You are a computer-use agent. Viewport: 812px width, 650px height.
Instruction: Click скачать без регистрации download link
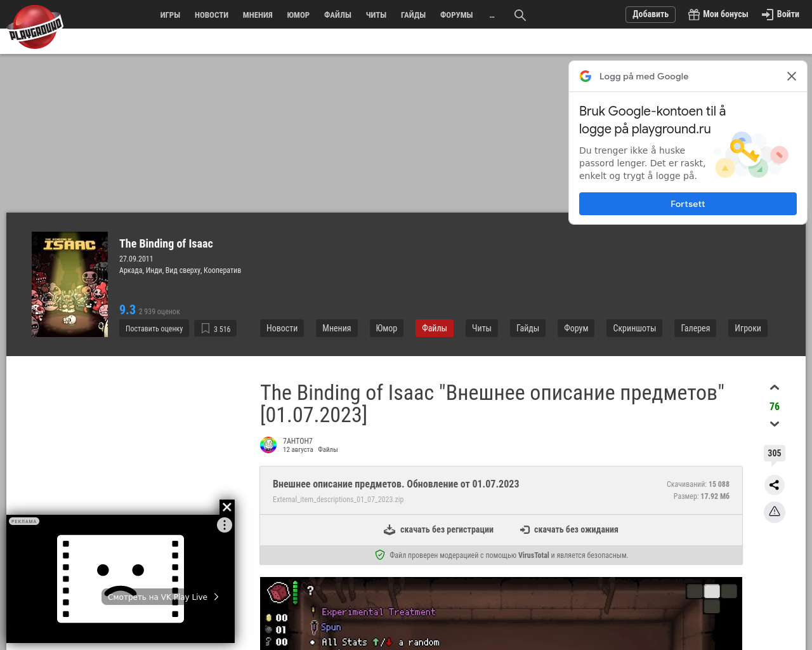438,530
